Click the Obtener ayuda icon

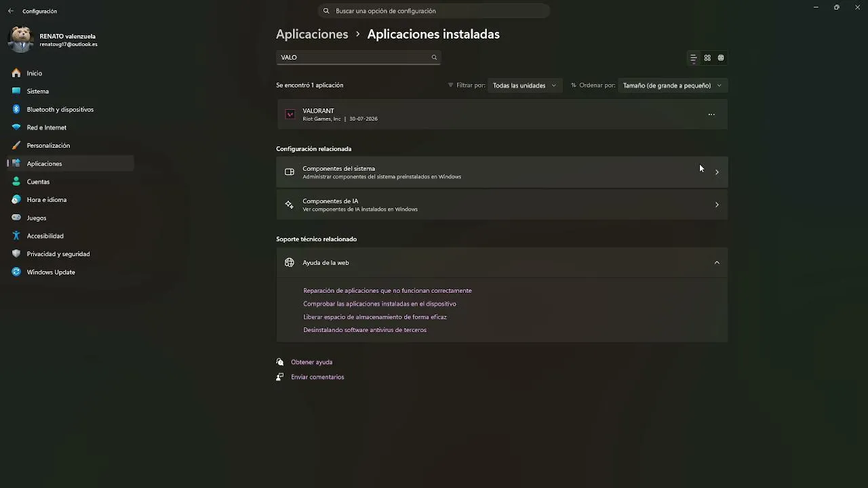280,362
